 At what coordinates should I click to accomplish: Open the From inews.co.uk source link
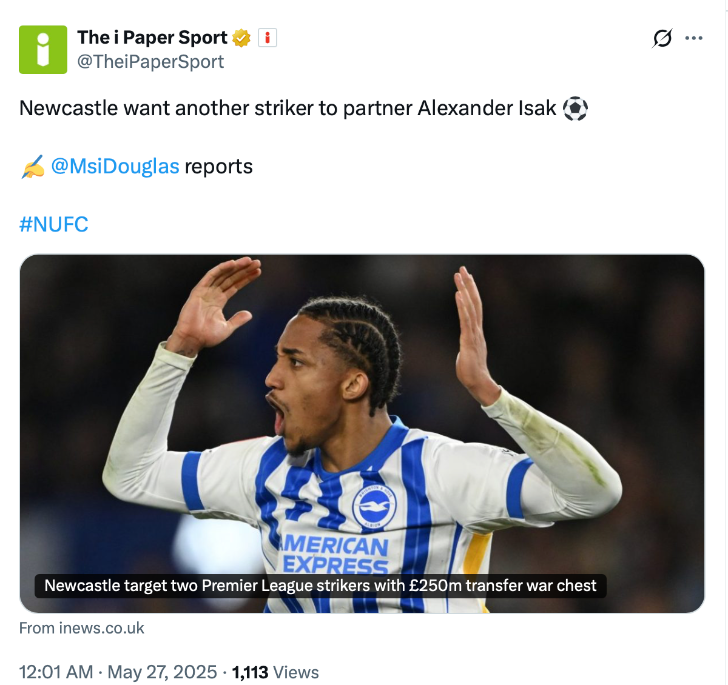coord(82,628)
